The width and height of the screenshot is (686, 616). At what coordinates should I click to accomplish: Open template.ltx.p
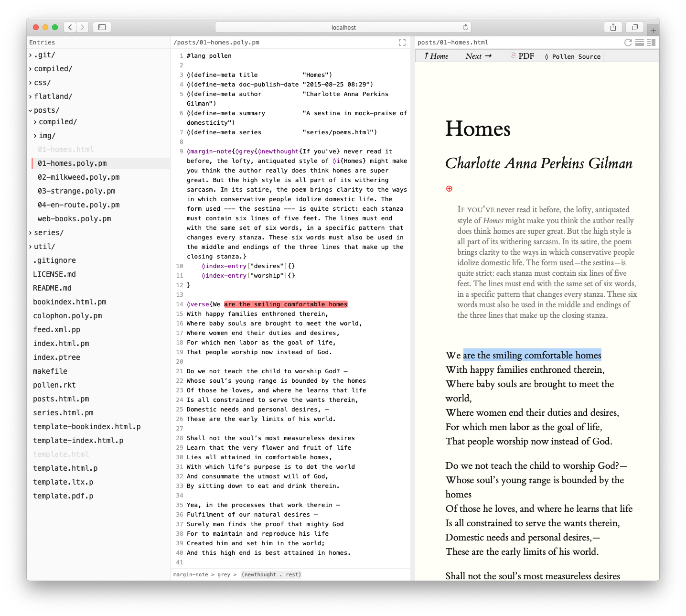pyautogui.click(x=63, y=482)
